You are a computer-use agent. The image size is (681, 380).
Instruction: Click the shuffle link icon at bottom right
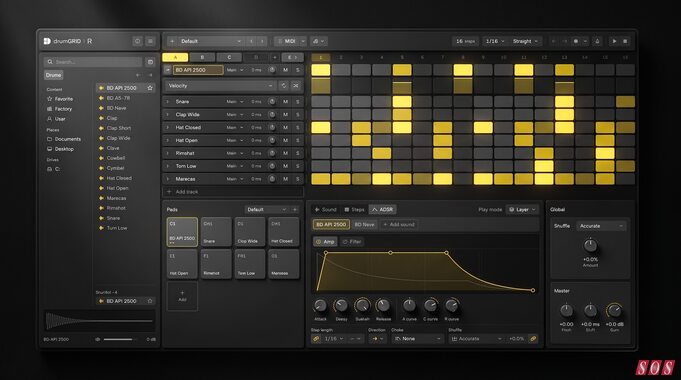pos(533,338)
